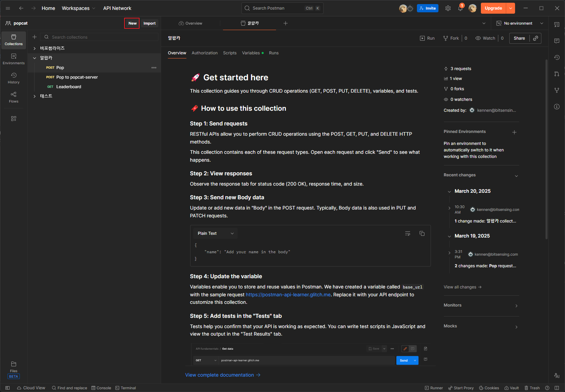The image size is (565, 392).
Task: Open forks icon in right sidebar
Action: click(557, 90)
